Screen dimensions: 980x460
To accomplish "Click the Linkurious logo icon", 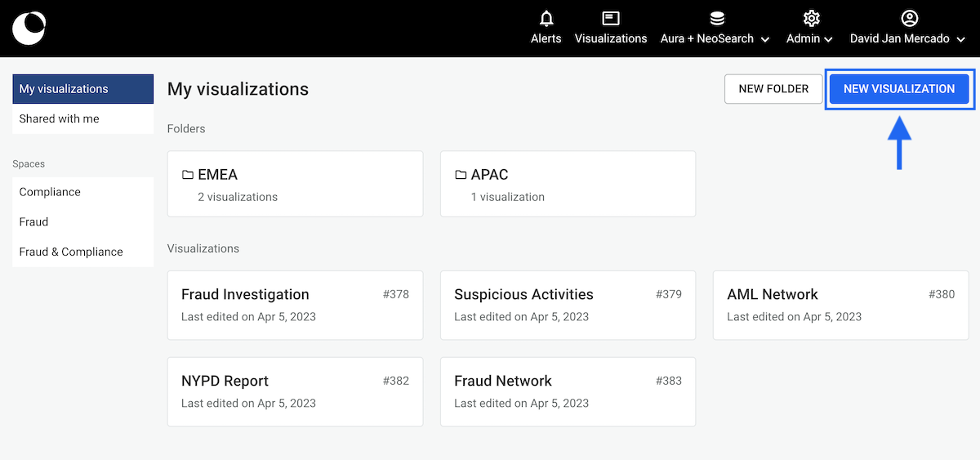I will 29,28.
